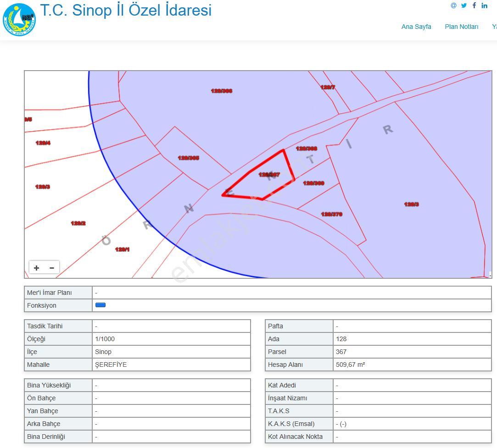Click parcel 128/365 on the map
Image resolution: width=497 pixels, height=448 pixels.
[189, 158]
